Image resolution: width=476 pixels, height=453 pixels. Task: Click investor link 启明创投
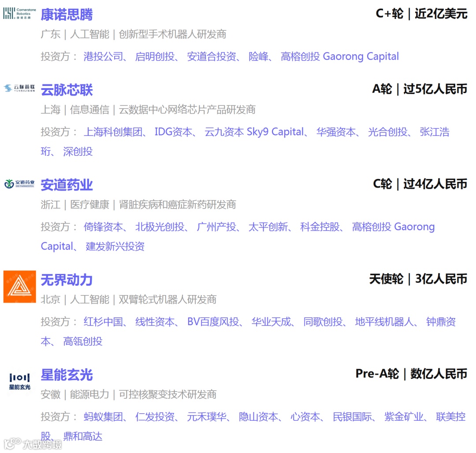click(x=155, y=56)
